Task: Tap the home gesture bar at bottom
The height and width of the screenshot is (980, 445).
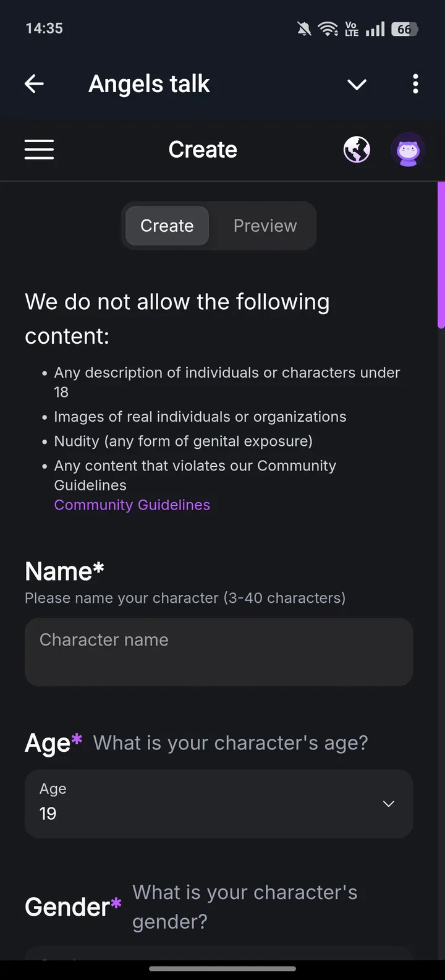Action: [222, 969]
